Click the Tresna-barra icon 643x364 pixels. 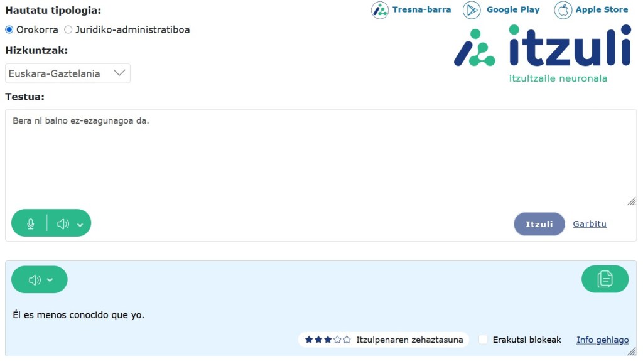(x=380, y=10)
